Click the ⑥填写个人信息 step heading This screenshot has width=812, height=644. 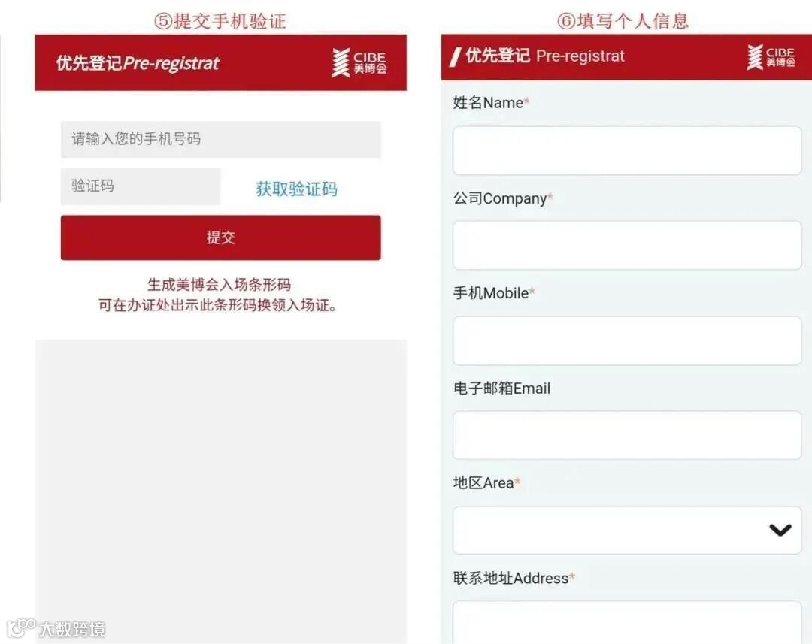point(623,21)
